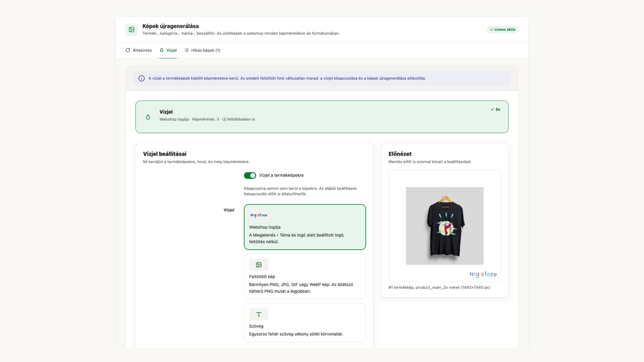Click the Vízjel beállításai heading
The height and width of the screenshot is (362, 644).
click(x=165, y=154)
